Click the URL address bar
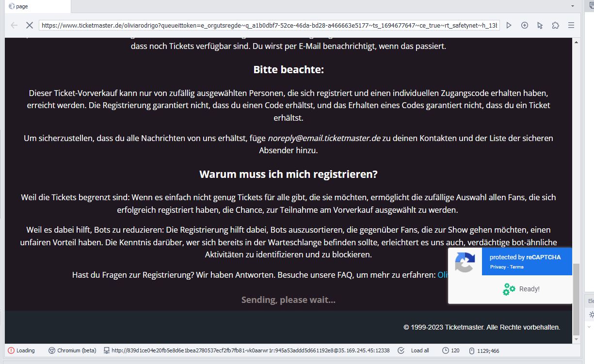 coord(269,25)
